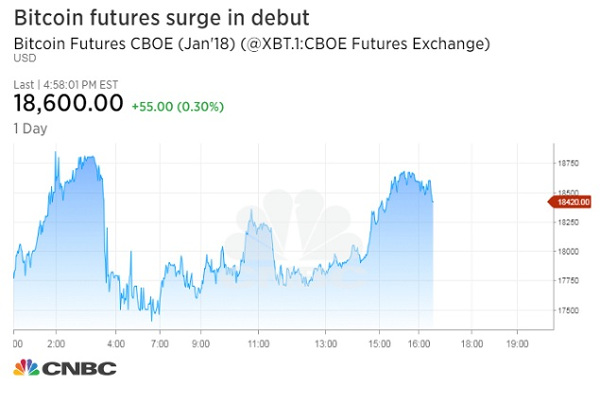Click the Bitcoin Futures CBOE symbol title
The image size is (600, 403).
tap(252, 43)
